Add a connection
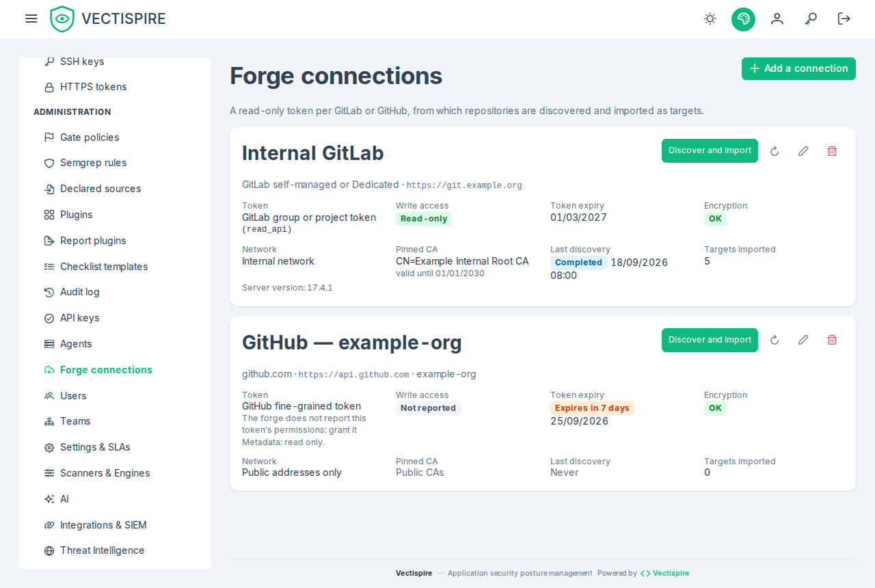The width and height of the screenshot is (875, 588). 798,68
